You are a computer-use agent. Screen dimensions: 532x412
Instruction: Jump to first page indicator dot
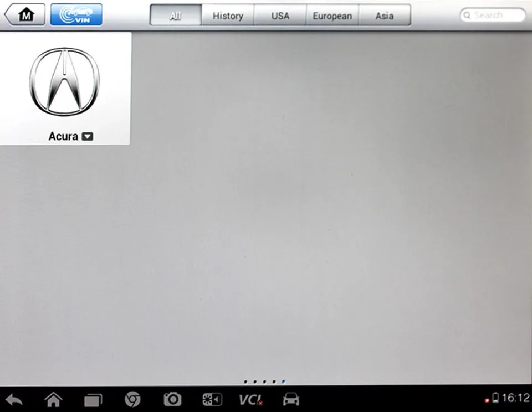245,382
